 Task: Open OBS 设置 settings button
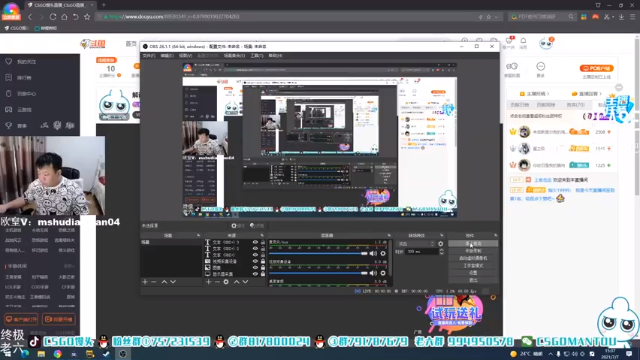coord(473,273)
